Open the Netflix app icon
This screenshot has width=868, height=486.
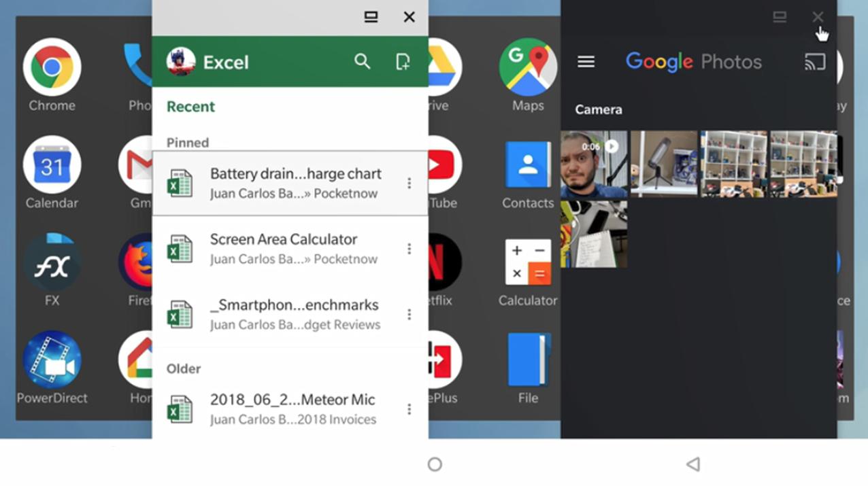click(x=445, y=262)
